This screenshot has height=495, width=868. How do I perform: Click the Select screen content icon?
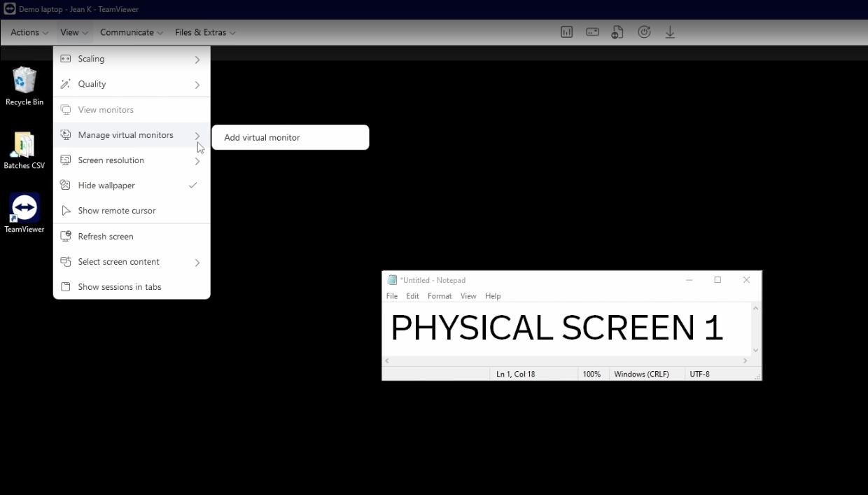point(66,262)
